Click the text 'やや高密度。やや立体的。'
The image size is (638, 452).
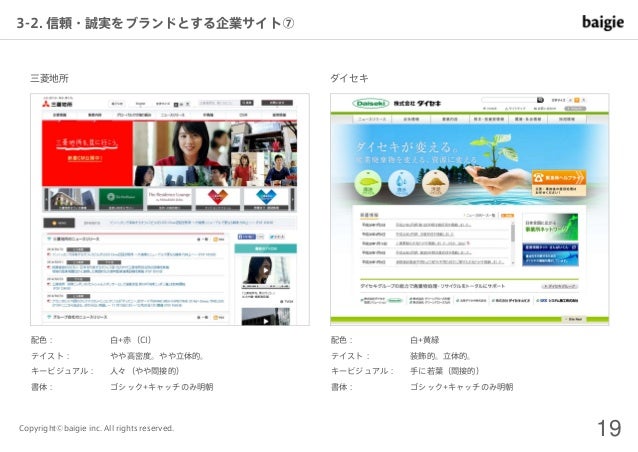pos(157,356)
